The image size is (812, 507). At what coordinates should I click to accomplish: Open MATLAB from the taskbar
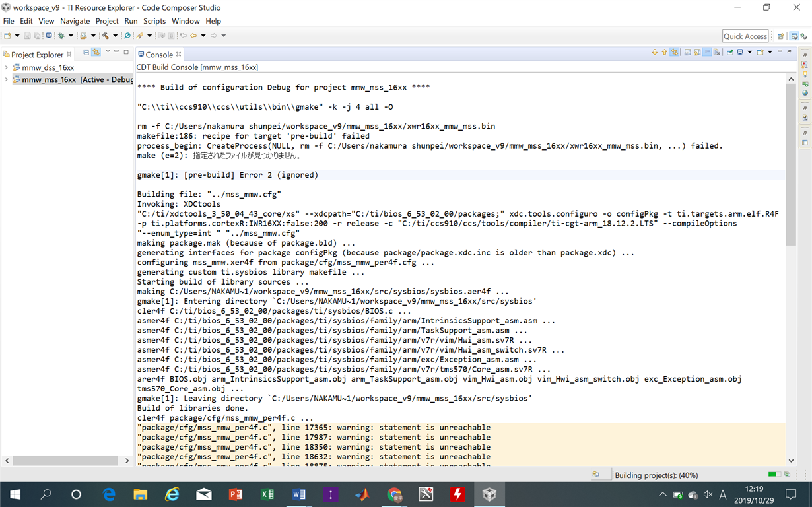pyautogui.click(x=362, y=494)
